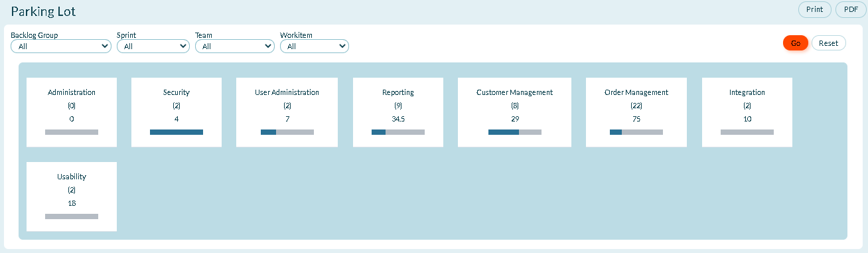
Task: Select the Order Management card
Action: [x=636, y=112]
